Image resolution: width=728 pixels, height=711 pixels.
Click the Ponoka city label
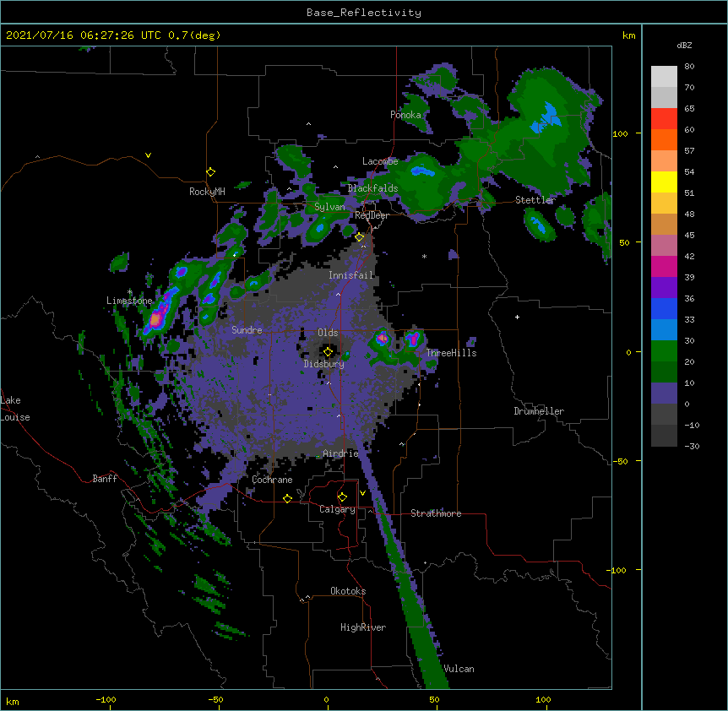click(x=405, y=115)
